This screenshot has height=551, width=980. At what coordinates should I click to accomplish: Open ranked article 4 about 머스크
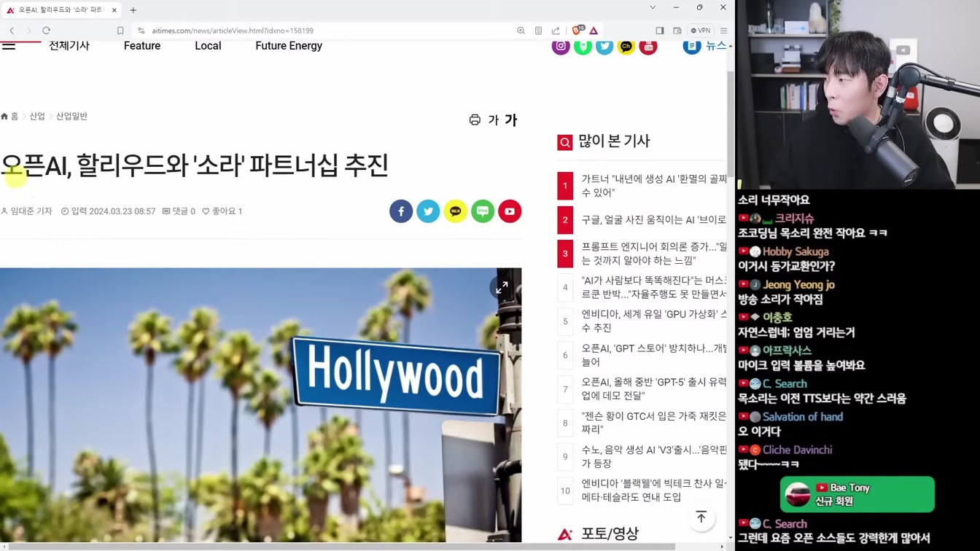654,287
